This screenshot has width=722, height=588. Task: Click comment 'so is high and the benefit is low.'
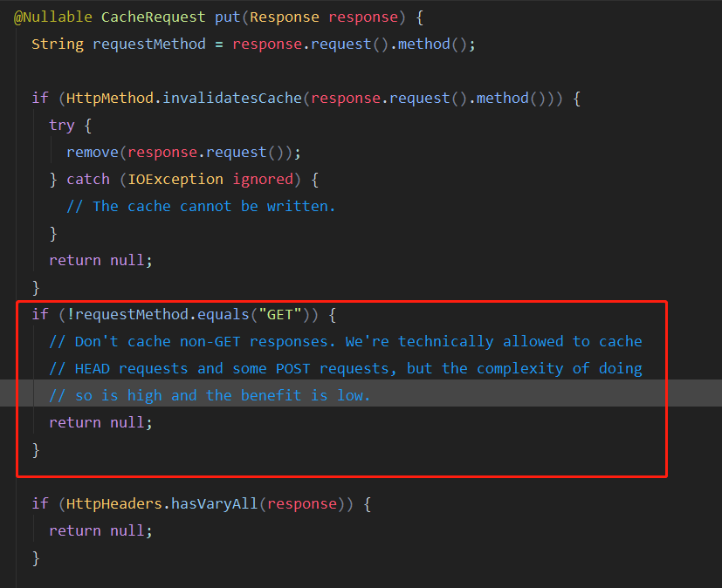coord(210,396)
